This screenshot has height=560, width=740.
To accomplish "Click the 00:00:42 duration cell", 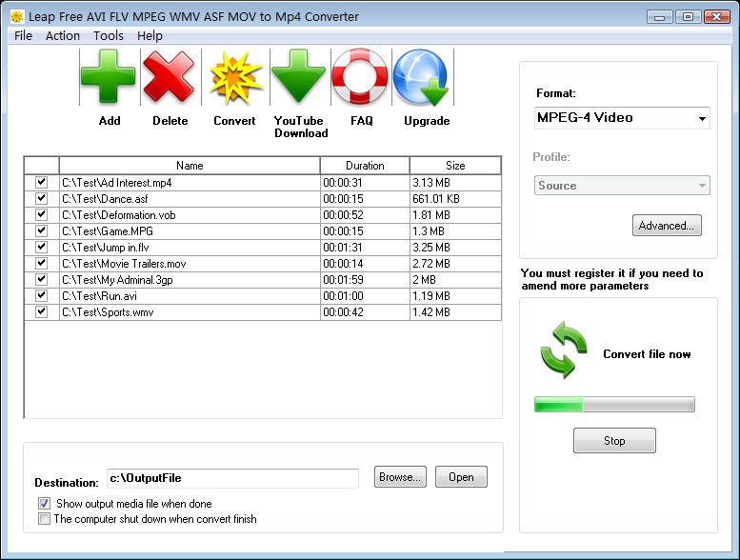I will tap(365, 312).
